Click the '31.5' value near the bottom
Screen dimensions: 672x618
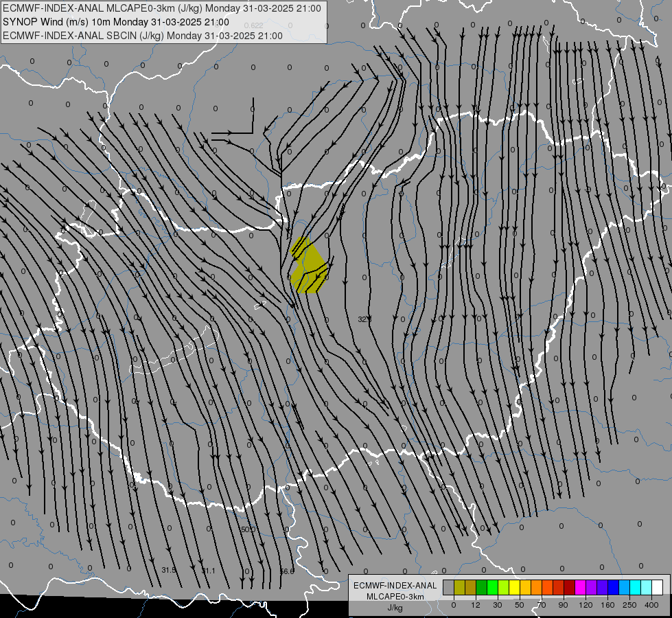[x=169, y=570]
